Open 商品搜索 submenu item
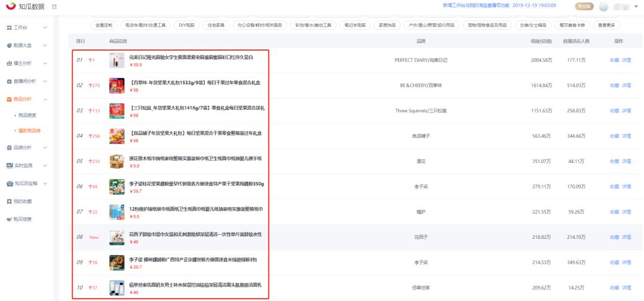This screenshot has width=644, height=301. click(x=27, y=115)
